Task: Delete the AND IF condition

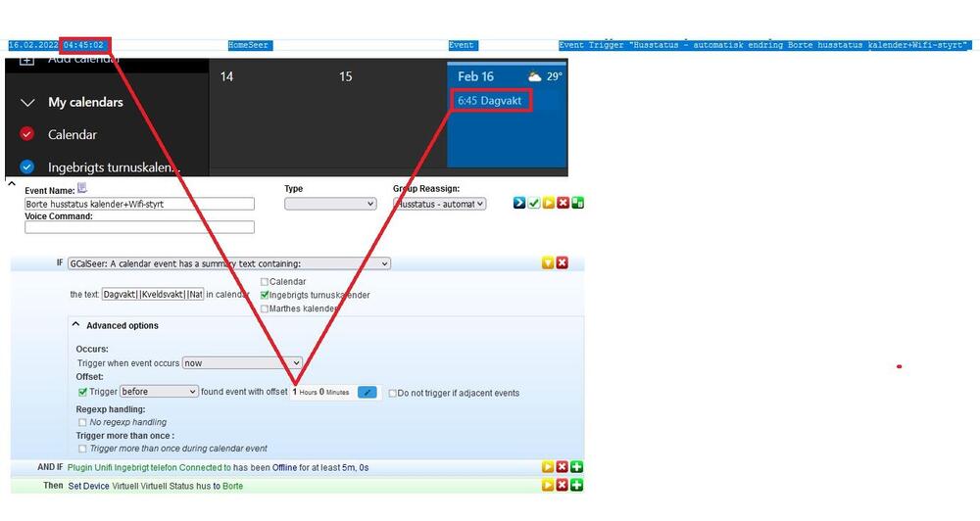Action: pyautogui.click(x=562, y=467)
